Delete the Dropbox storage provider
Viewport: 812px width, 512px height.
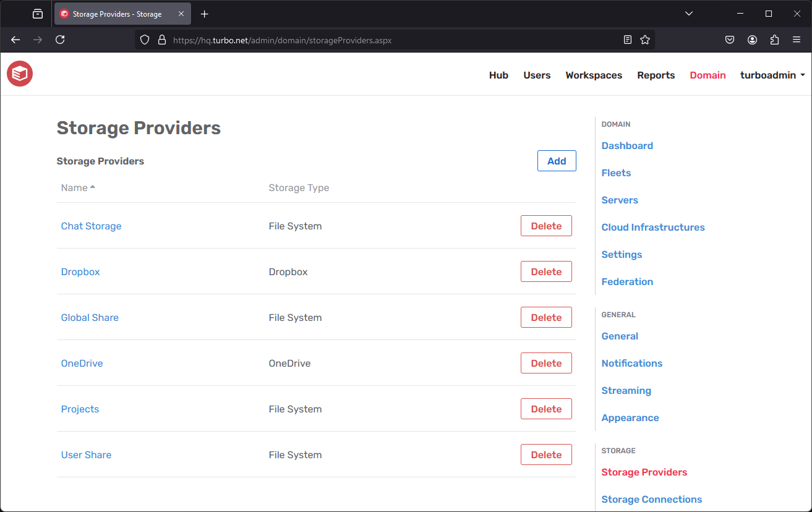click(546, 271)
